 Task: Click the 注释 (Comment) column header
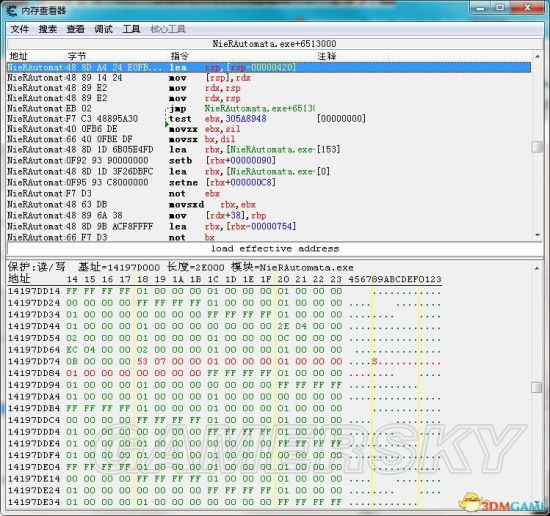(x=327, y=56)
